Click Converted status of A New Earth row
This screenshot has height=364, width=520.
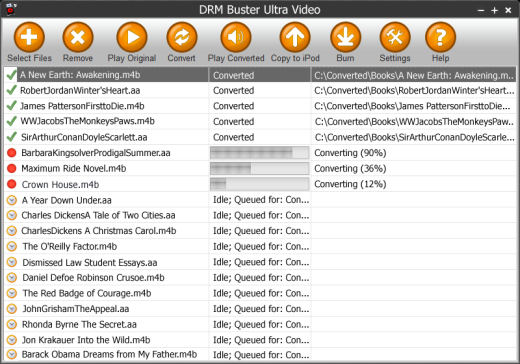click(x=233, y=75)
